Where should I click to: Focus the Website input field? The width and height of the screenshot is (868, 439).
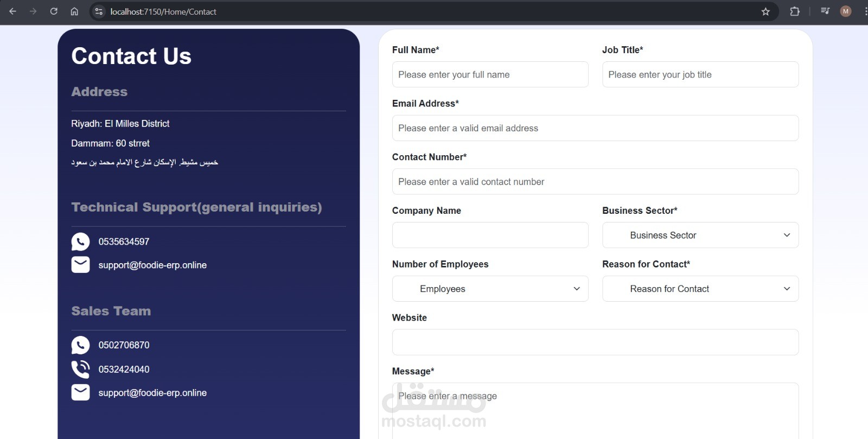click(595, 342)
